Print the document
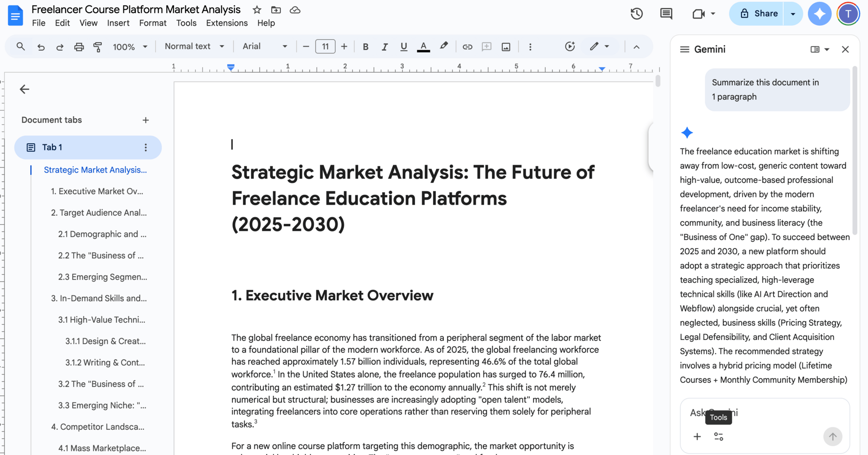868x455 pixels. 79,47
